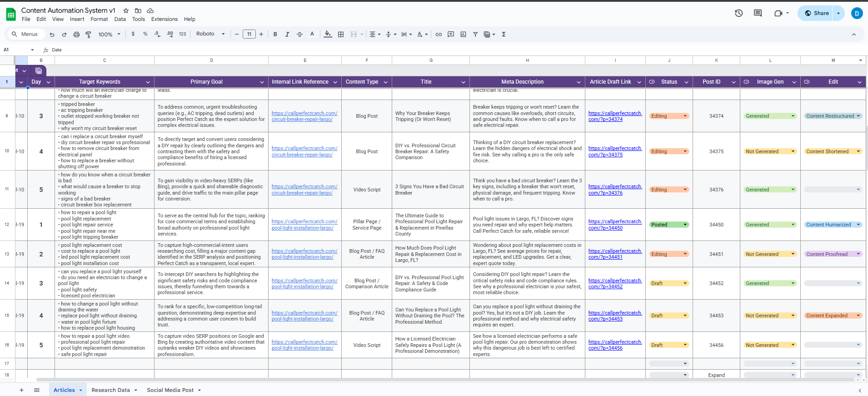Screen dimensions: 868x396
Task: Open the Extensions menu
Action: pyautogui.click(x=165, y=19)
